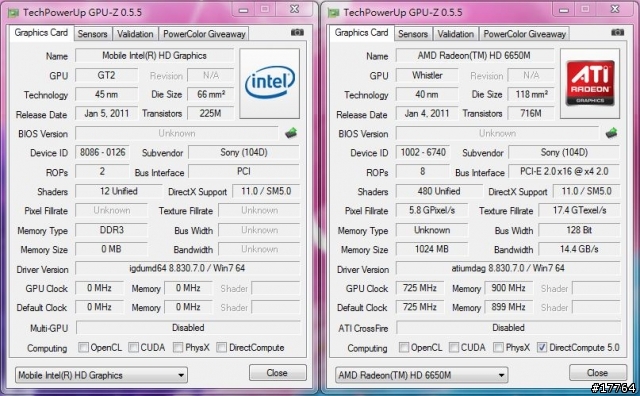Viewport: 640px width, 396px height.
Task: Click Transistors value 225M
Action: pyautogui.click(x=211, y=113)
